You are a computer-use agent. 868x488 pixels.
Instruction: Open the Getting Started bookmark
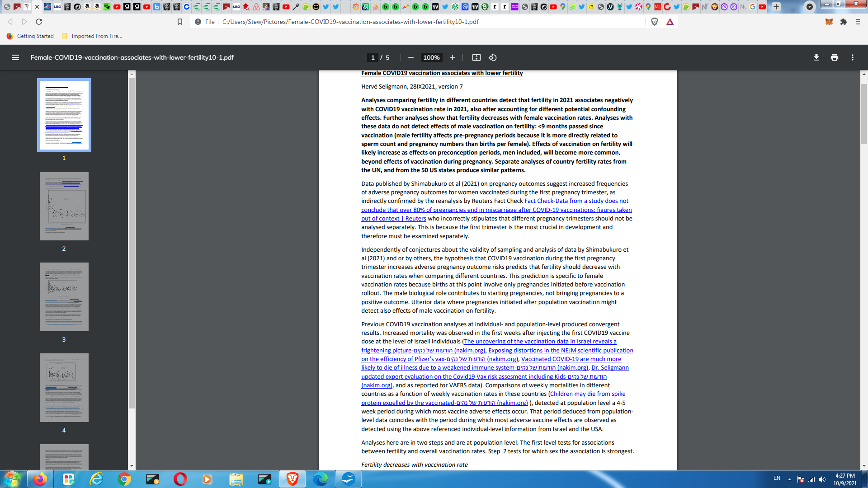point(30,36)
